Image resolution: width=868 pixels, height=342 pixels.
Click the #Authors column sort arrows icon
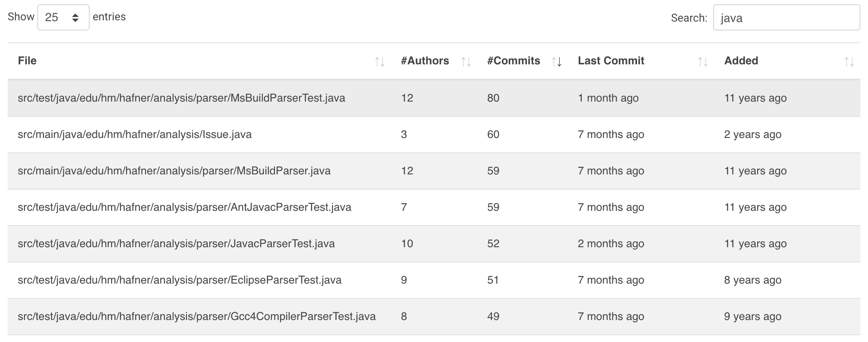coord(466,62)
